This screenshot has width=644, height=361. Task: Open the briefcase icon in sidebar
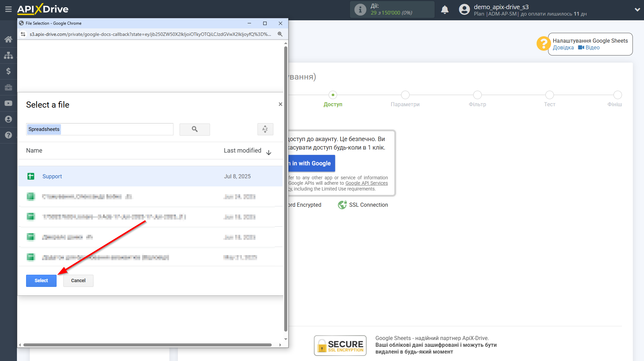pyautogui.click(x=8, y=87)
